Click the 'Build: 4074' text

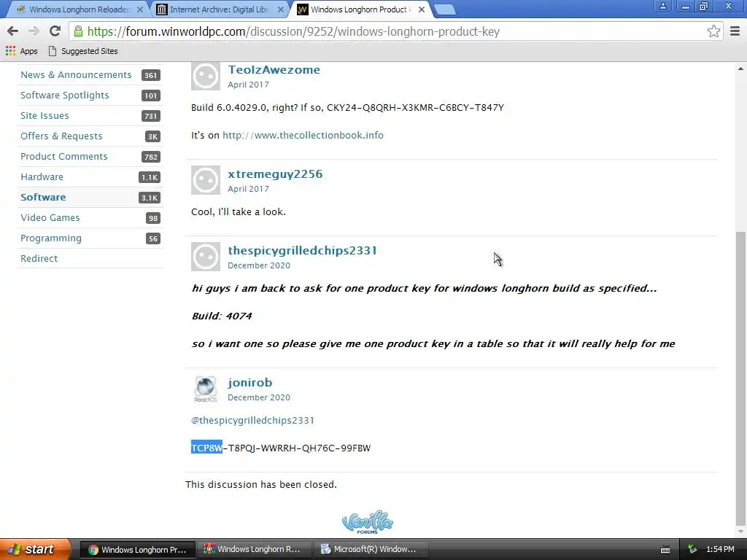pos(222,316)
